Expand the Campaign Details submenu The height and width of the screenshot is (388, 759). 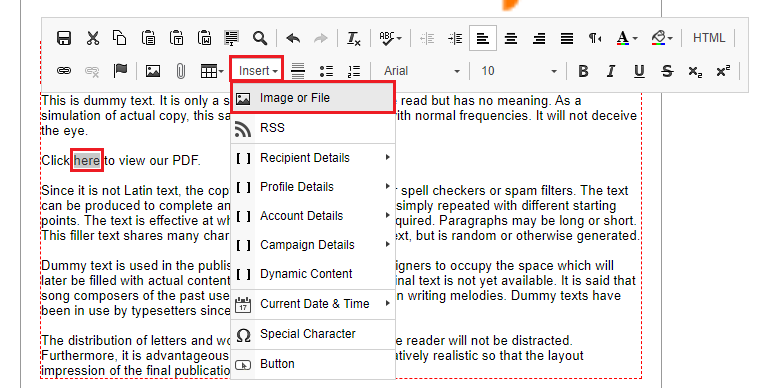coord(313,245)
